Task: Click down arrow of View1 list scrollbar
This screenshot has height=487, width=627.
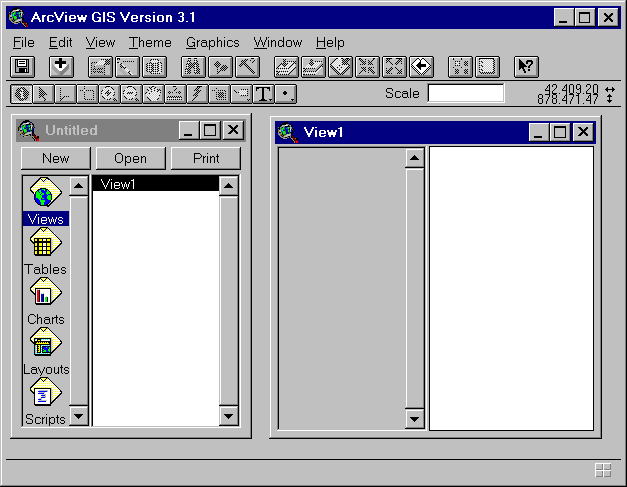Action: [229, 416]
